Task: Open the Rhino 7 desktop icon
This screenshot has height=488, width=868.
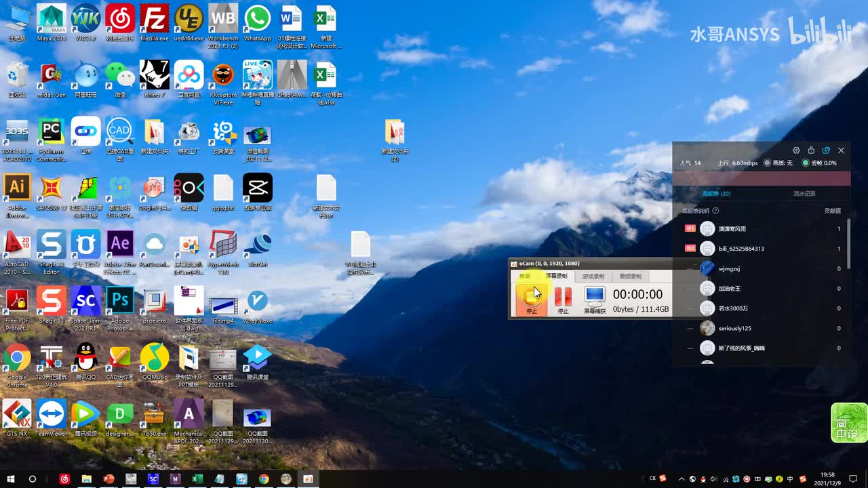Action: click(155, 80)
